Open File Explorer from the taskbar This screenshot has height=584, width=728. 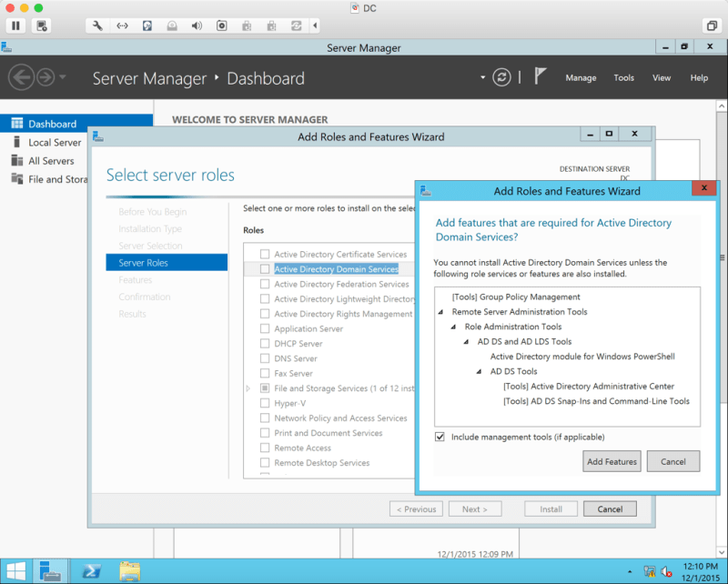[130, 571]
